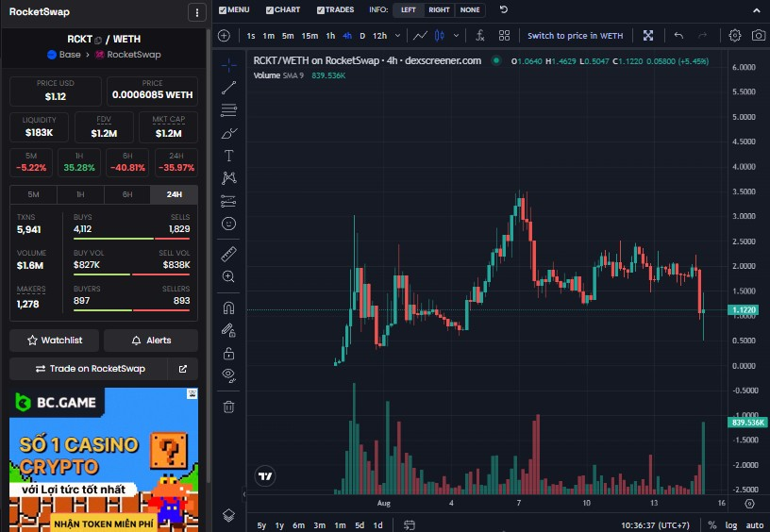Set INFO position to NONE
770x532 pixels.
(x=470, y=9)
